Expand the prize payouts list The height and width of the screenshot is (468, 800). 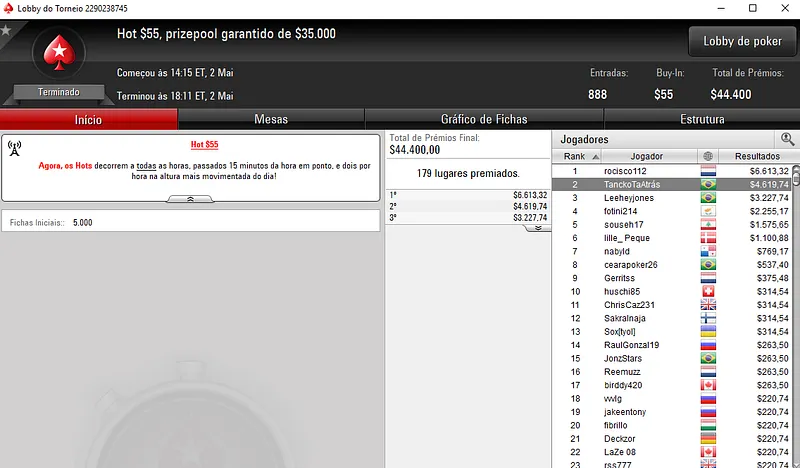click(x=538, y=228)
